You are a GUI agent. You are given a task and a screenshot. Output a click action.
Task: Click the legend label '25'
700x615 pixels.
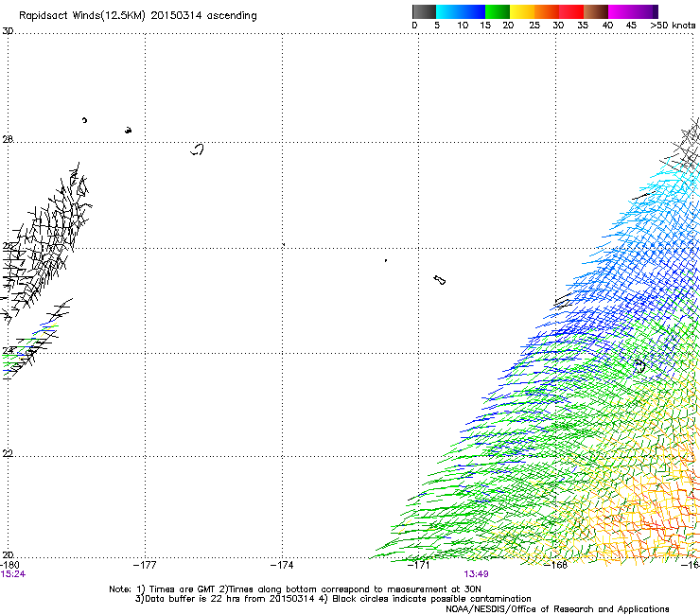click(x=534, y=26)
